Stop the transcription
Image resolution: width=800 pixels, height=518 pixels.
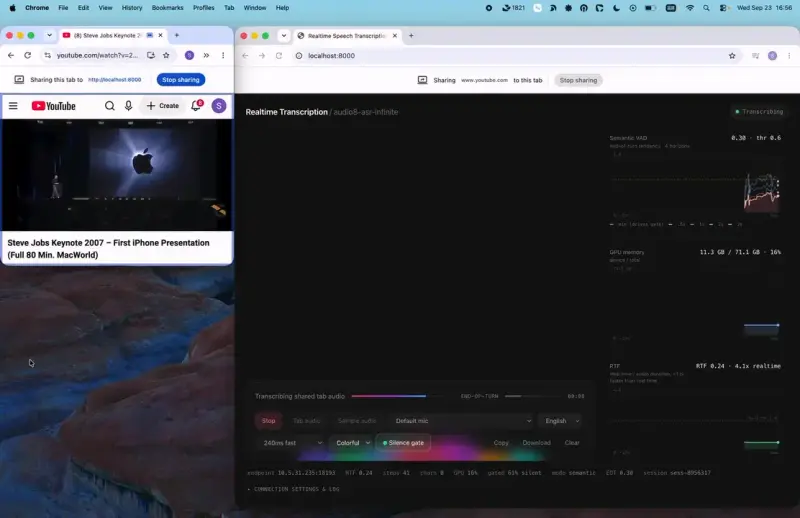[x=268, y=421]
